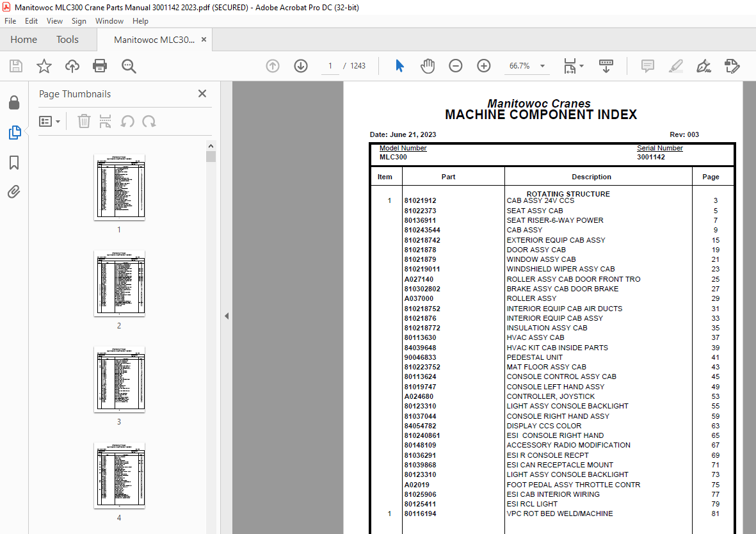The height and width of the screenshot is (534, 756).
Task: Click description ESI RCL LIGHT
Action: [532, 504]
